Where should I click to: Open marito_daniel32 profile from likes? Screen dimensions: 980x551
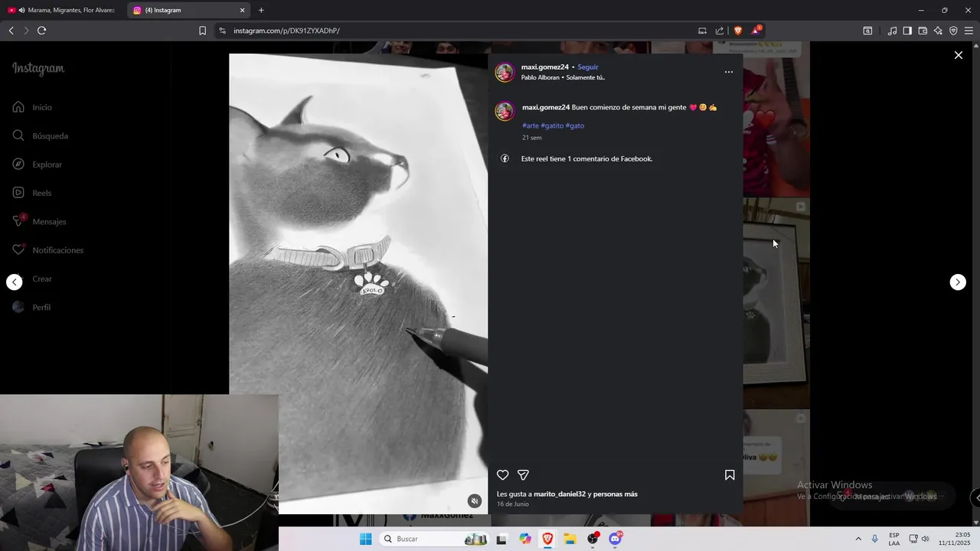pyautogui.click(x=560, y=494)
